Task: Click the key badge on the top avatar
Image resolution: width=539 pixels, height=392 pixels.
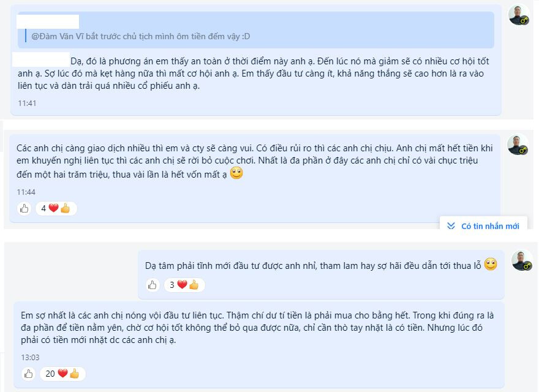Action: point(524,21)
